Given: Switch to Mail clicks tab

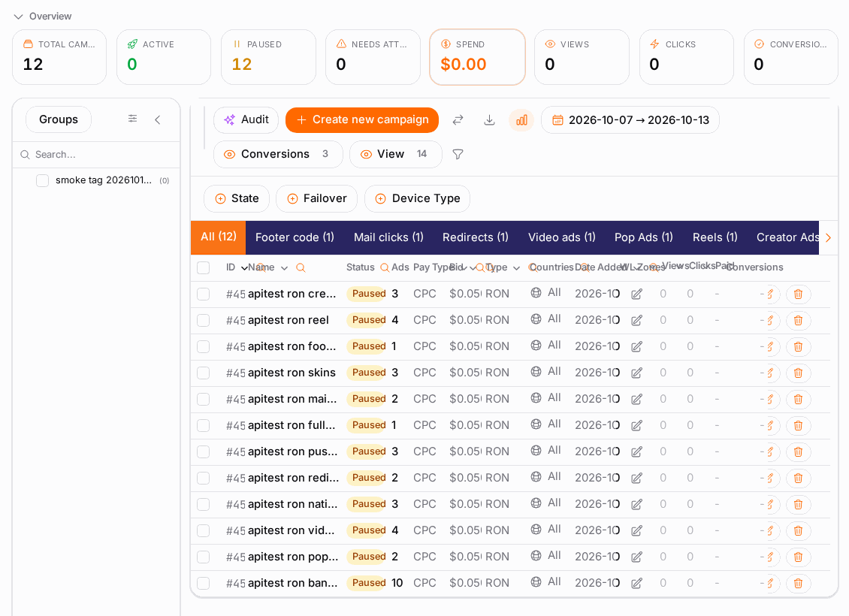Looking at the screenshot, I should [x=388, y=237].
